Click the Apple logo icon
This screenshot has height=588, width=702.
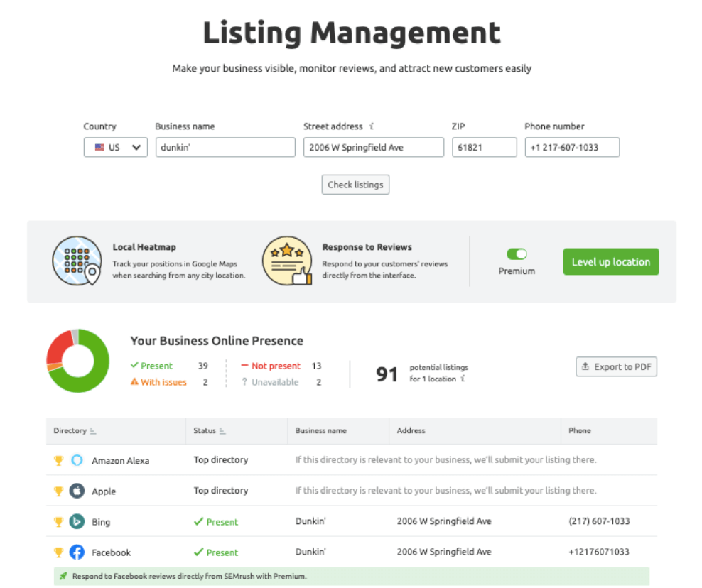click(77, 491)
